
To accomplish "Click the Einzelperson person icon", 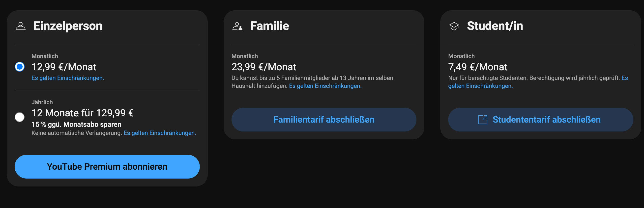I will pyautogui.click(x=21, y=26).
